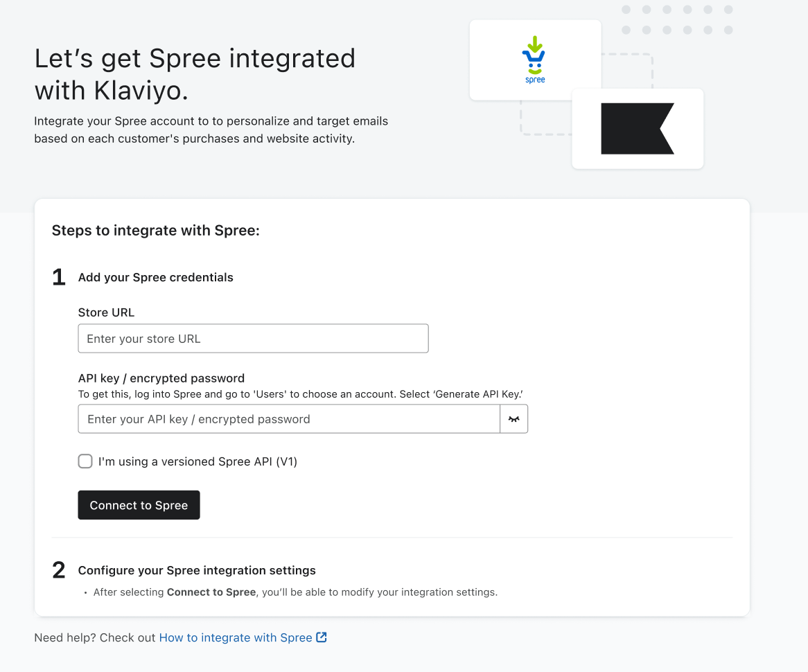This screenshot has height=672, width=808.
Task: Click the "Add your Spree credentials" step title
Action: click(155, 278)
